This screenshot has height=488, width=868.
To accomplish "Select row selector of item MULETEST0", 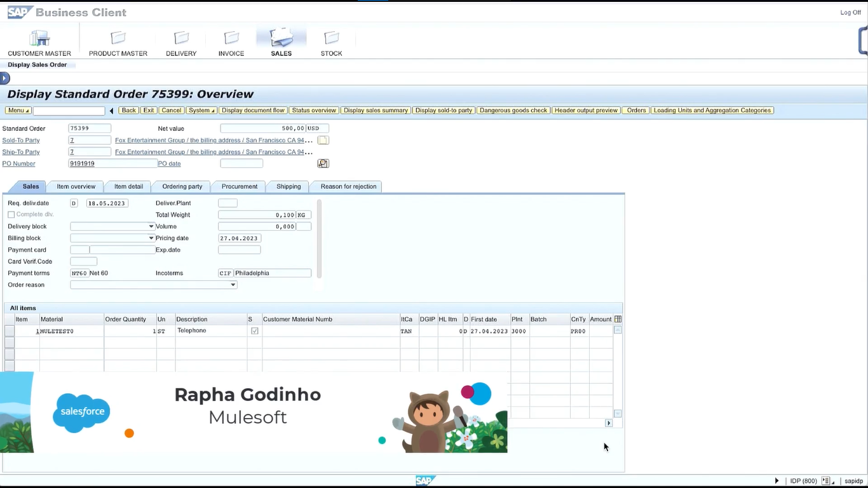I will coord(10,331).
